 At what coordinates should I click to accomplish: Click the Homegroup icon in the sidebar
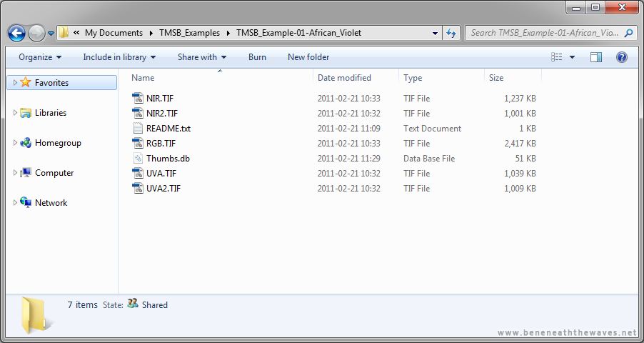(x=26, y=143)
